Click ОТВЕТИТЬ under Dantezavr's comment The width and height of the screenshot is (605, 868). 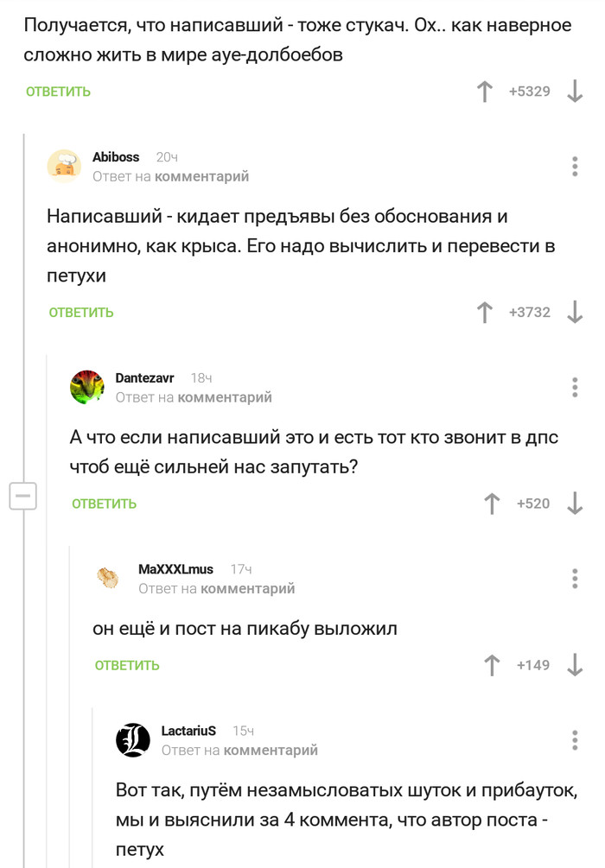pyautogui.click(x=105, y=504)
